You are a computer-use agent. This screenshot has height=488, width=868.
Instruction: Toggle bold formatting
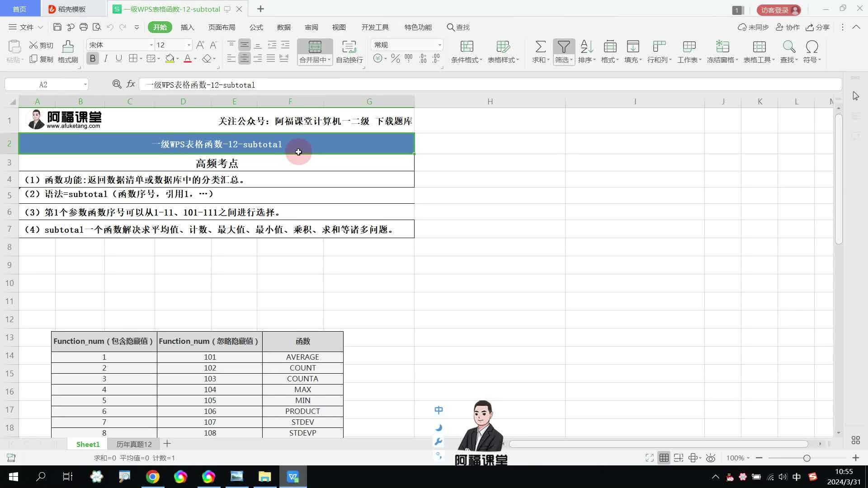point(93,59)
